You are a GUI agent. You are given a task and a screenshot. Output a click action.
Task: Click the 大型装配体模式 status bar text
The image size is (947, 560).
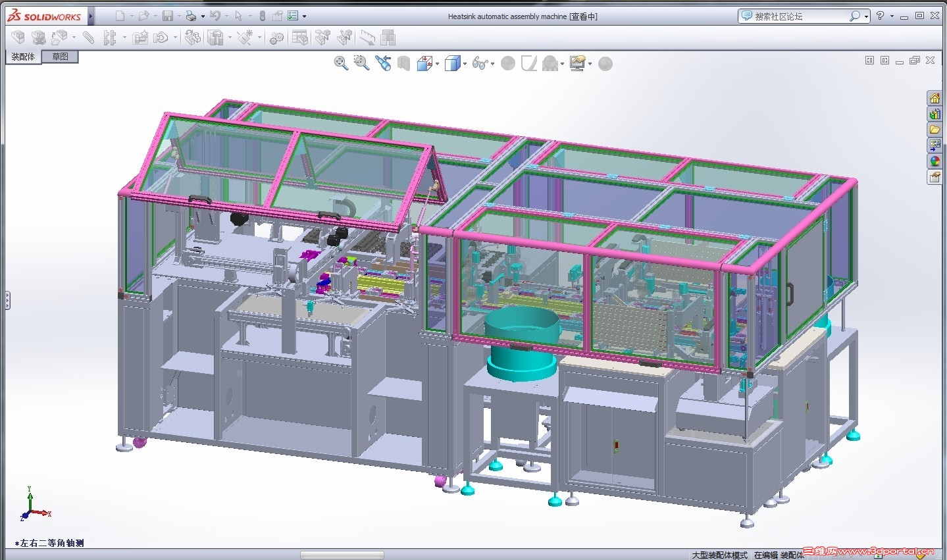click(x=719, y=555)
